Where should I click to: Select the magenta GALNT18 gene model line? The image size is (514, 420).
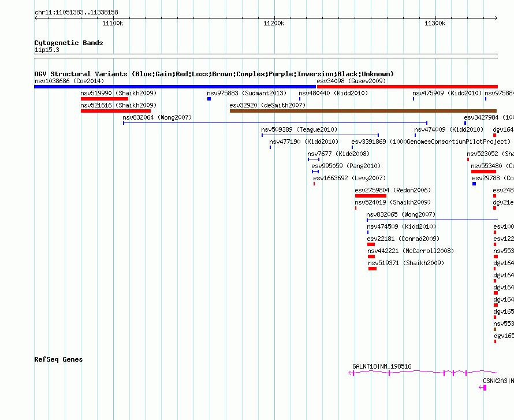(423, 373)
